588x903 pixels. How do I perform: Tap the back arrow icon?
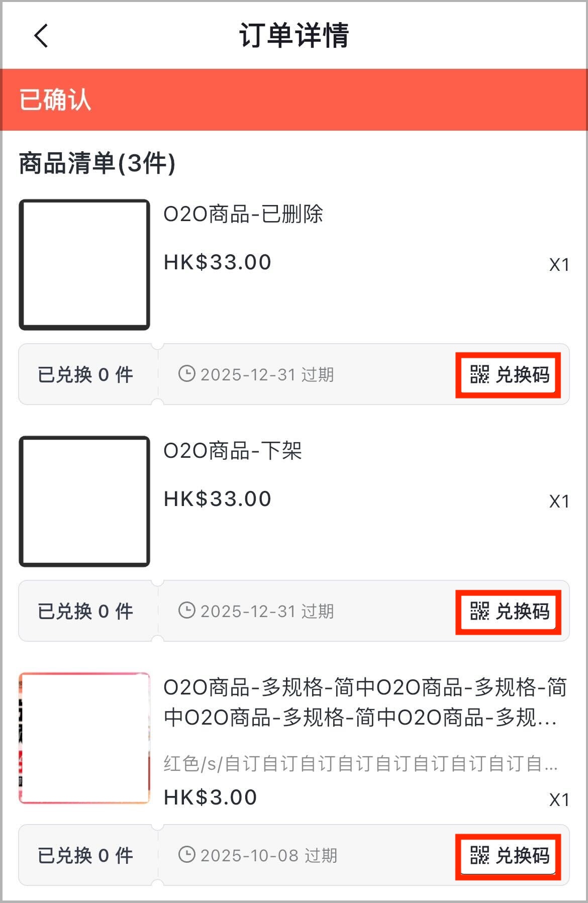tap(41, 36)
